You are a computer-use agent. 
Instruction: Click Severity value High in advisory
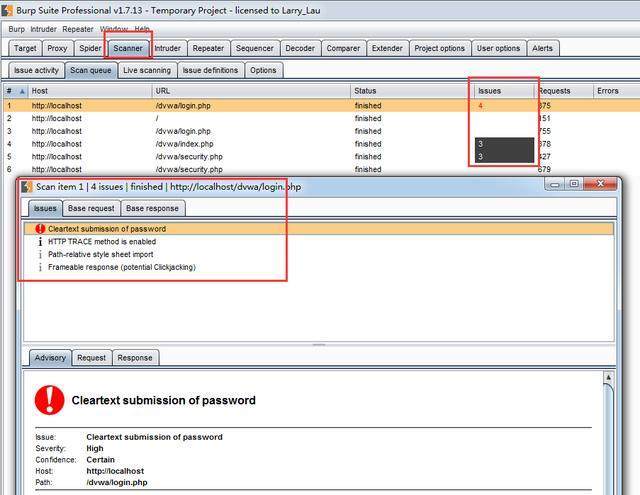(x=95, y=448)
